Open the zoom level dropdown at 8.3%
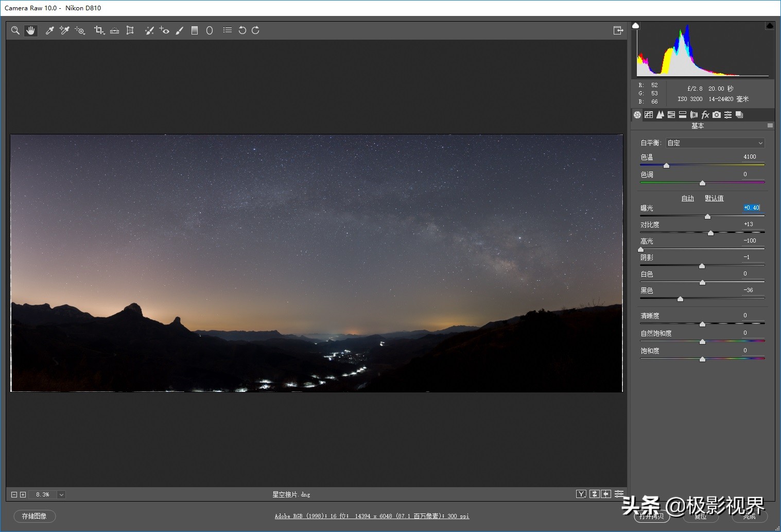Viewport: 781px width, 532px height. click(61, 494)
